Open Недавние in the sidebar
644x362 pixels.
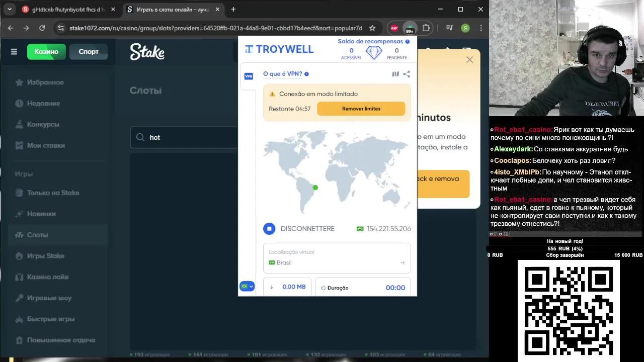tap(58, 104)
